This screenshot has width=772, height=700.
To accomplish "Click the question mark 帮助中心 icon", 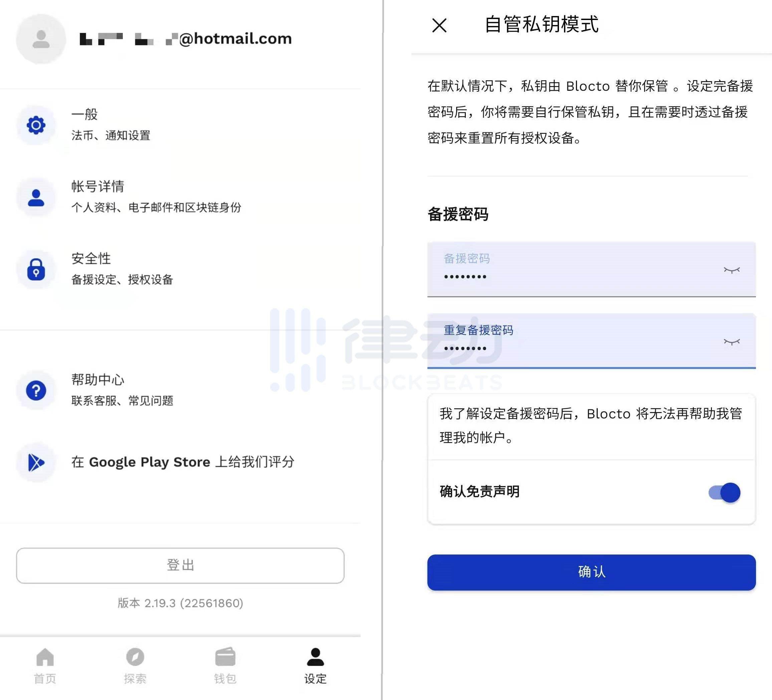I will pos(36,390).
